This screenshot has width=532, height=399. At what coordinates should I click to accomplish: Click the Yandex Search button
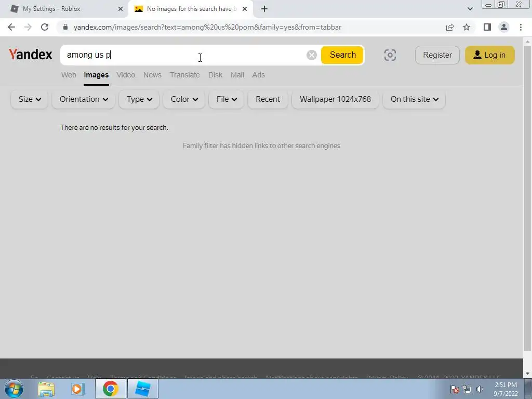[x=342, y=55]
